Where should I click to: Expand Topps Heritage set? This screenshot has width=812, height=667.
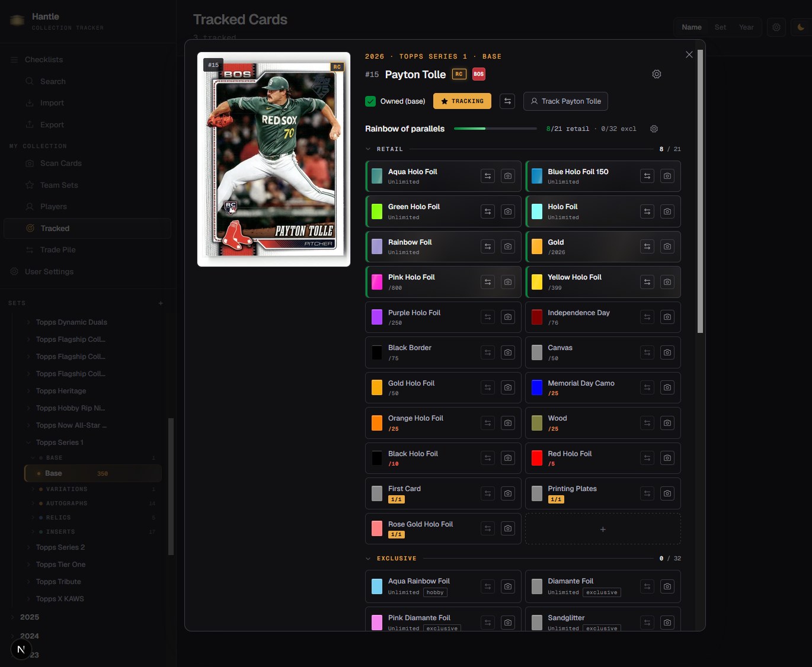(x=28, y=391)
